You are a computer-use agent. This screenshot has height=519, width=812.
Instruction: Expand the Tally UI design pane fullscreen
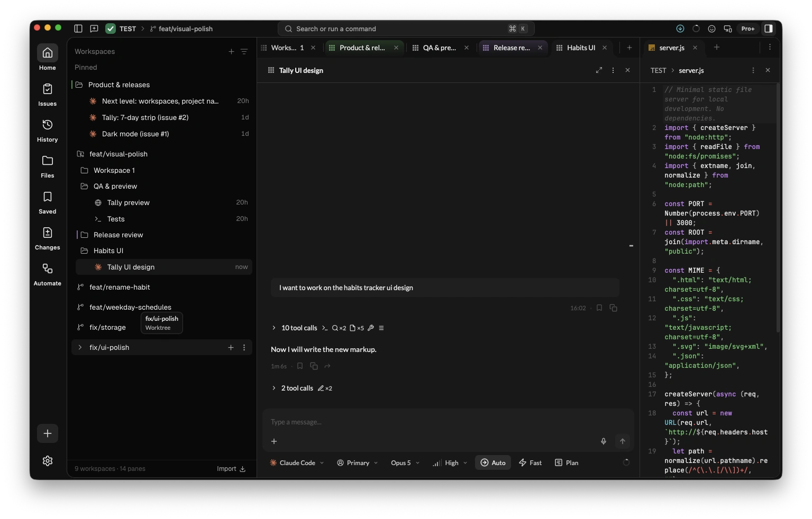tap(599, 70)
